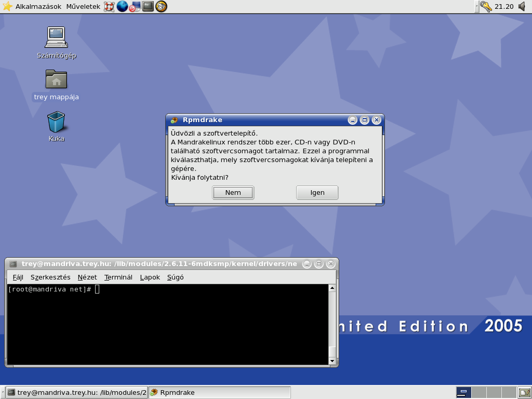Open Szerkesztés menu in terminal

point(50,277)
